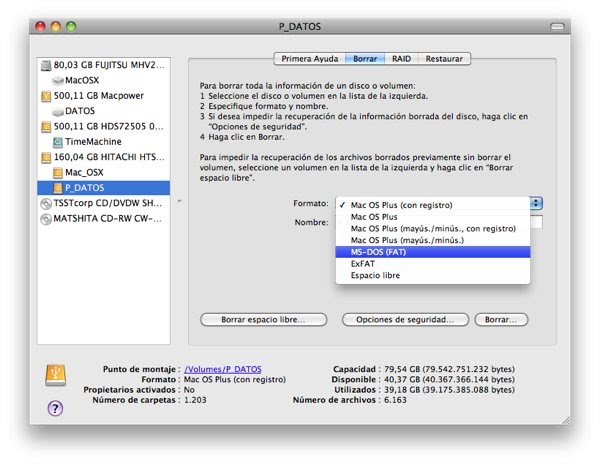
Task: Click the 500,11 GB HDS72505 drive icon
Action: click(x=46, y=127)
